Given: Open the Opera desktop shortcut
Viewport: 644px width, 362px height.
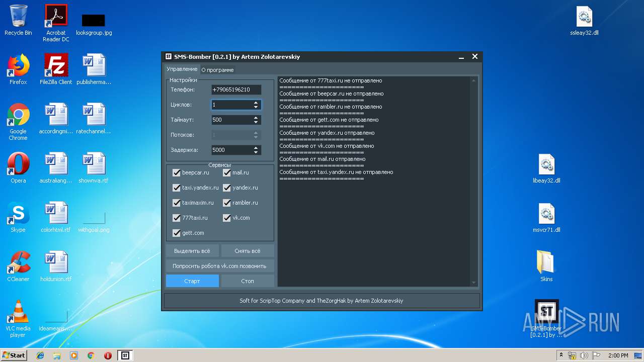Looking at the screenshot, I should [18, 168].
